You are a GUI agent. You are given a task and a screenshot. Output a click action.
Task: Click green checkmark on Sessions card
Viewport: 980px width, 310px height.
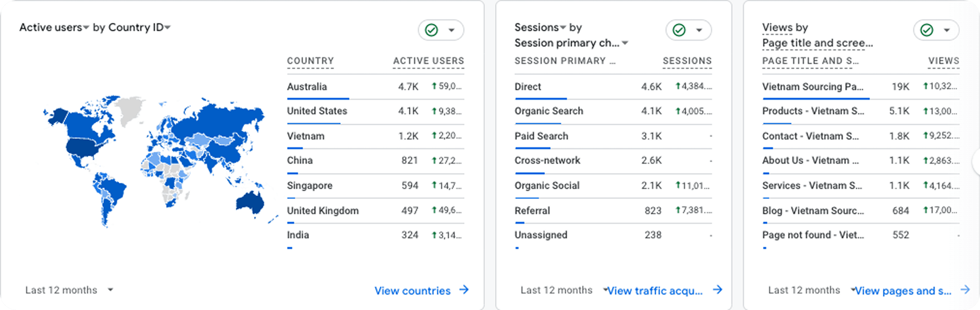pos(679,30)
